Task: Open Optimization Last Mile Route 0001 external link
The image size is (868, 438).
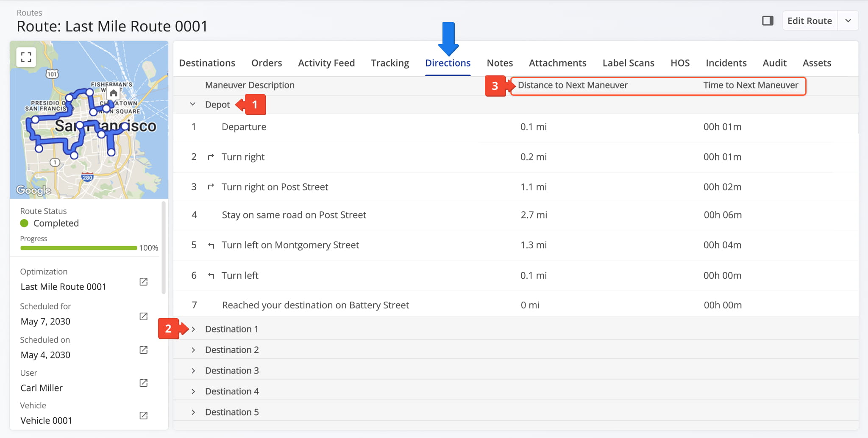Action: (144, 282)
